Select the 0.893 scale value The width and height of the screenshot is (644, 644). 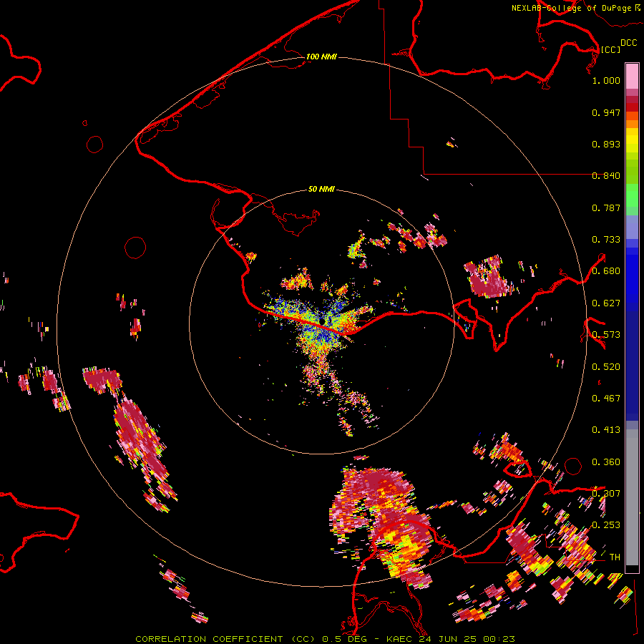point(606,144)
